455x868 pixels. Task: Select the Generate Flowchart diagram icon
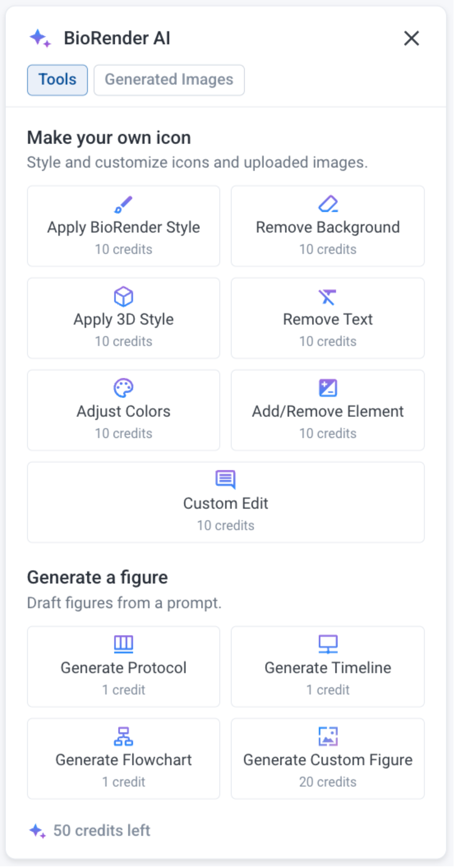(x=123, y=736)
